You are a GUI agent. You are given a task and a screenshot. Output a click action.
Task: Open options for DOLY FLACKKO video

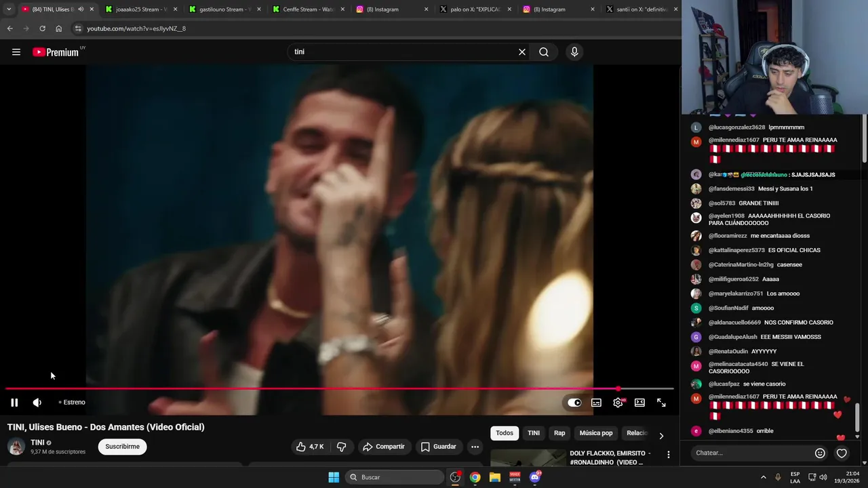[x=668, y=455]
